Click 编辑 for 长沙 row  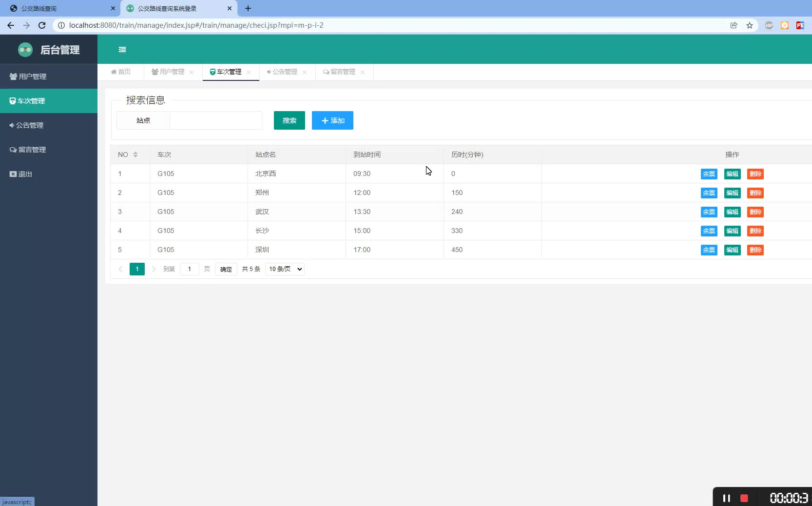732,231
